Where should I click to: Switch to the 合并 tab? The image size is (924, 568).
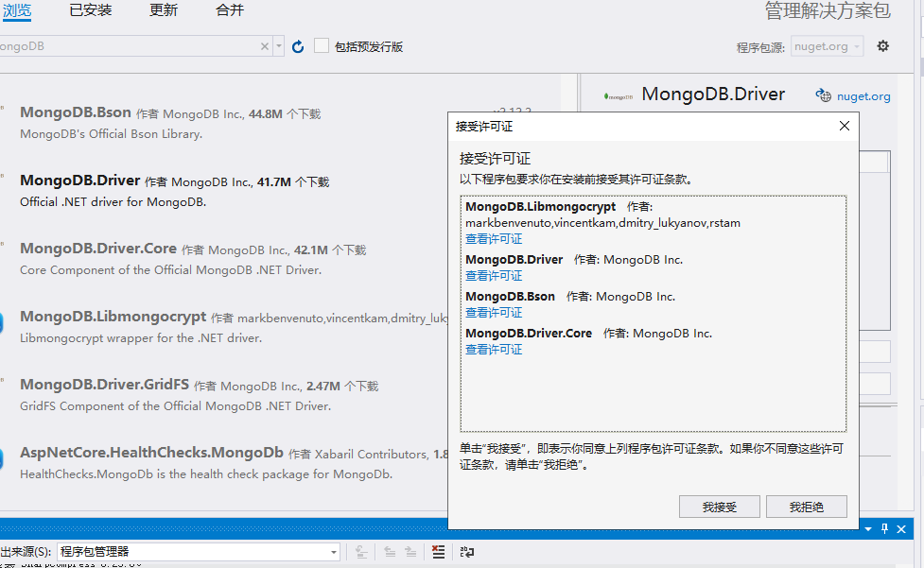pyautogui.click(x=230, y=10)
